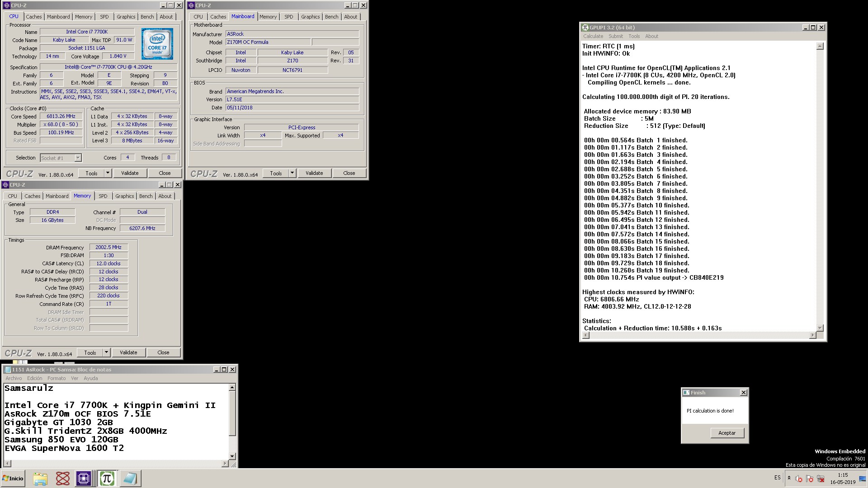Click Validate in top-left CPU-Z window

(130, 173)
